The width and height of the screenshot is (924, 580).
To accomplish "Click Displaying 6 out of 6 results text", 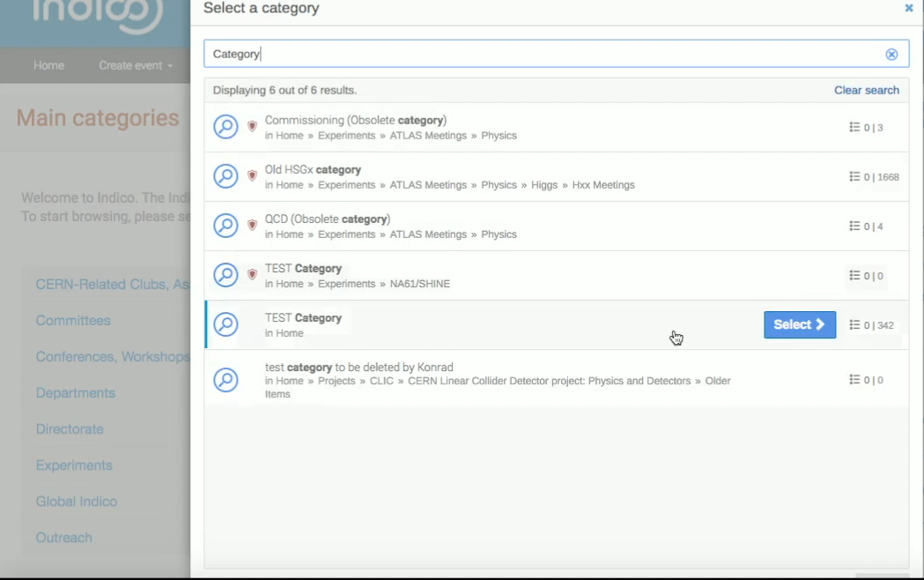I will pyautogui.click(x=285, y=90).
